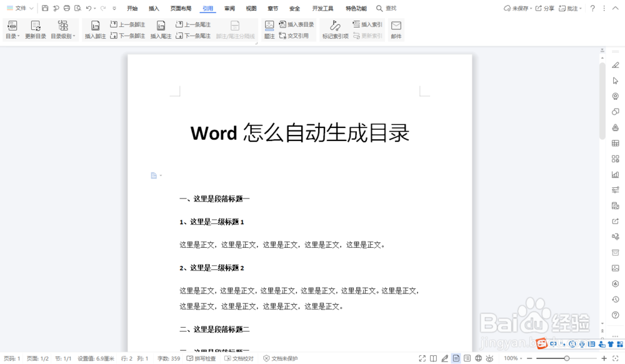This screenshot has width=625, height=364.
Task: Click the zoom out minus button
Action: tap(529, 358)
